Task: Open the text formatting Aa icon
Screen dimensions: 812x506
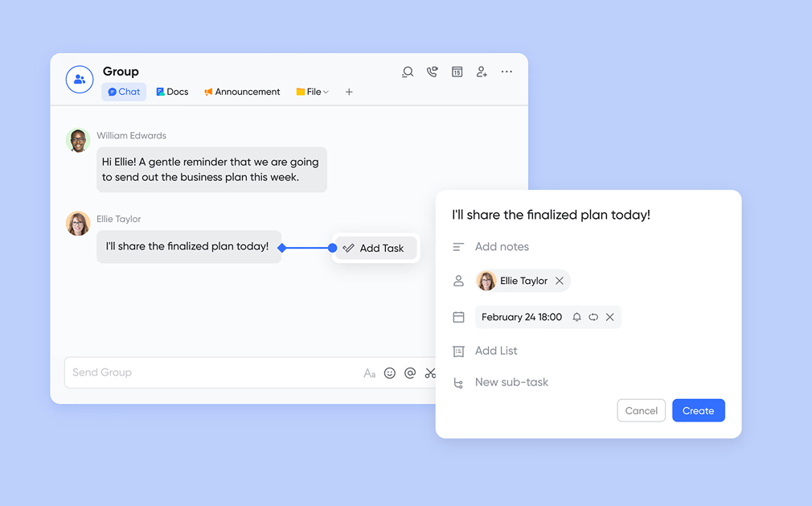Action: (369, 373)
